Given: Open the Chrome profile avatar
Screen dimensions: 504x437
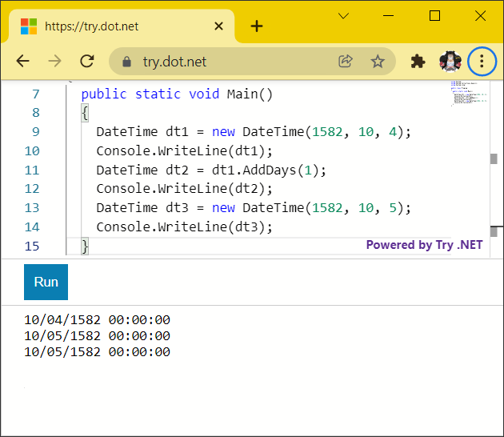Looking at the screenshot, I should 450,61.
